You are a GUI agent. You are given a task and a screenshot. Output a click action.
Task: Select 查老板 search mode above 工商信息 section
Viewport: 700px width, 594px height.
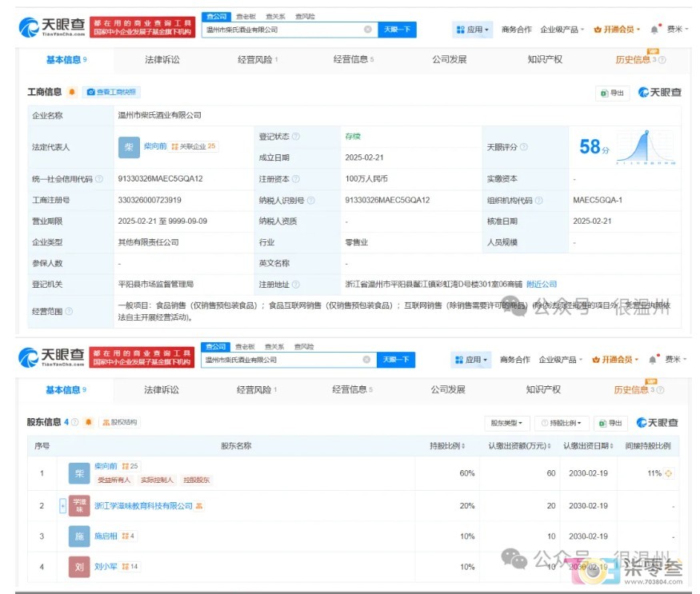pos(246,17)
